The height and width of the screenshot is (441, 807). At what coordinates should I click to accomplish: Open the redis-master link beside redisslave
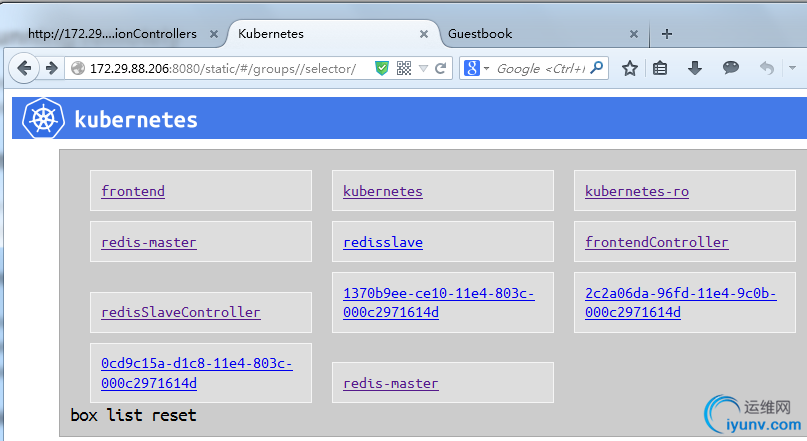[149, 242]
